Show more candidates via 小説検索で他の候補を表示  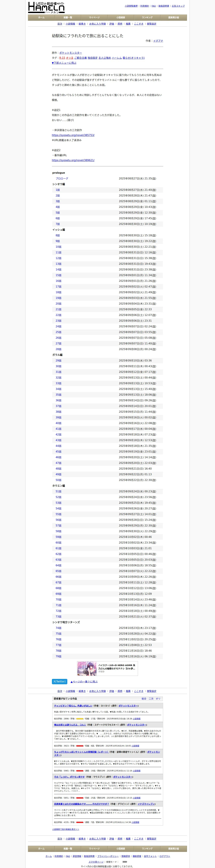tap(66, 829)
